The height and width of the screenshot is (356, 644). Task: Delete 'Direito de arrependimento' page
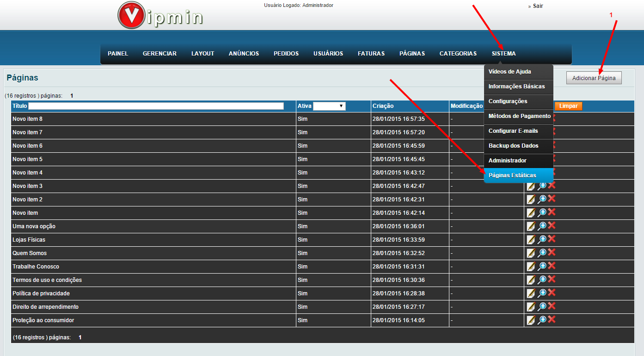click(552, 306)
